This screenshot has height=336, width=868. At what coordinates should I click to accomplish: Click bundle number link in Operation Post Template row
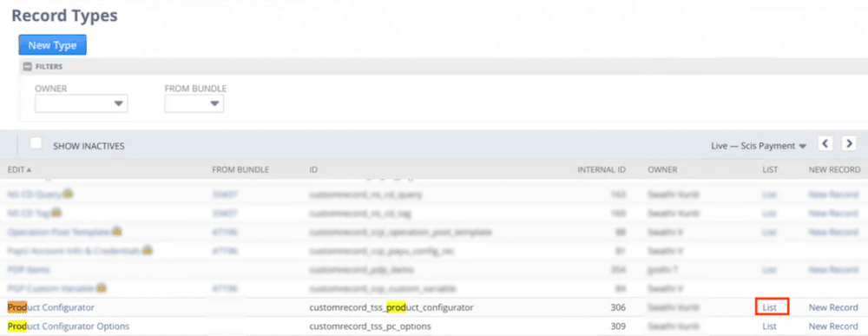226,233
